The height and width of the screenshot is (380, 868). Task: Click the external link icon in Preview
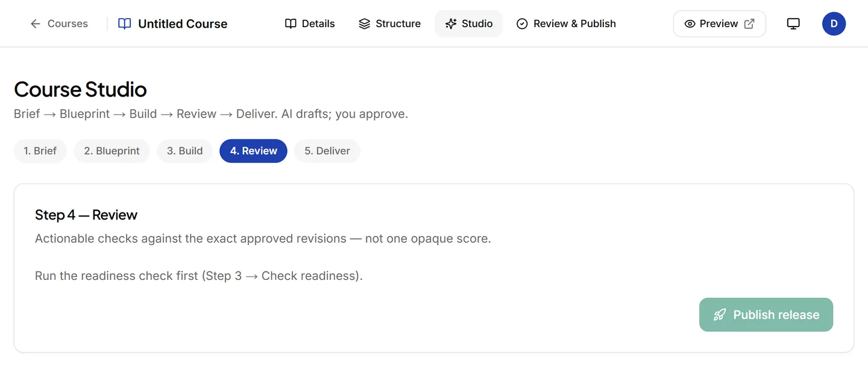point(749,24)
